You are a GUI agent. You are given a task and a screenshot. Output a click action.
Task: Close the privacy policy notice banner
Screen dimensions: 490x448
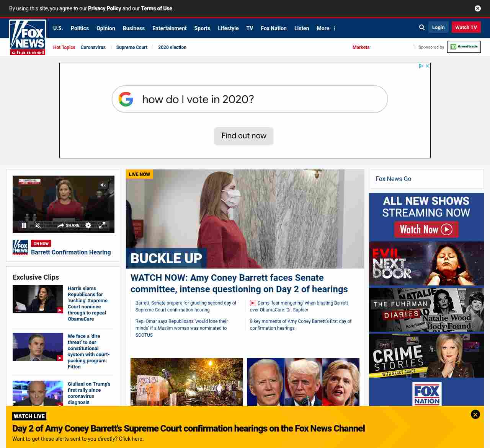click(x=478, y=8)
